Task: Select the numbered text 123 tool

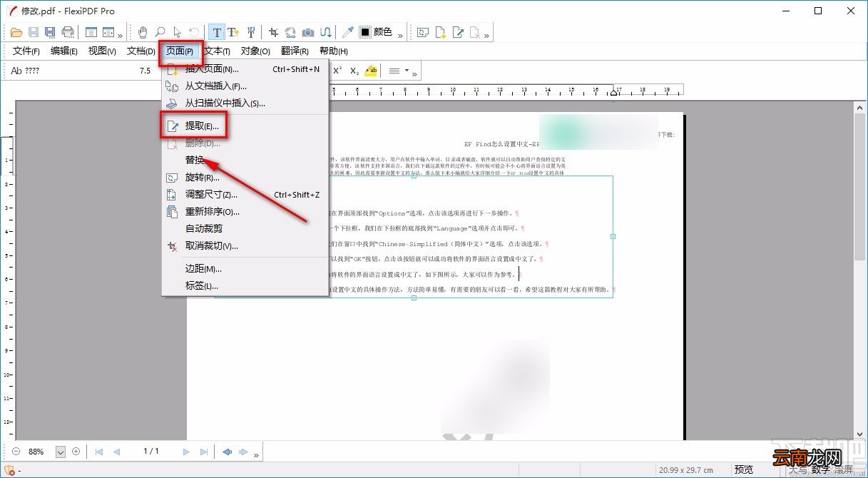Action: click(x=251, y=32)
